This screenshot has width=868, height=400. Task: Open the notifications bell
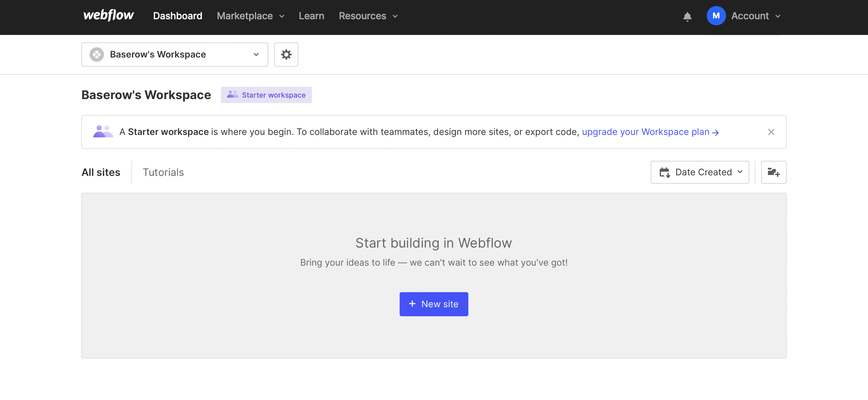[x=687, y=16]
